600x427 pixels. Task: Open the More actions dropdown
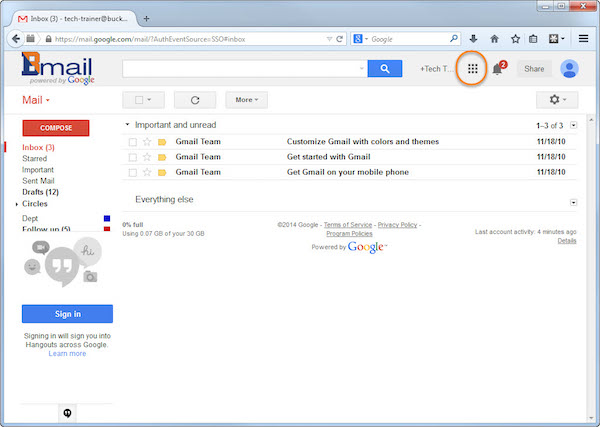coord(246,100)
